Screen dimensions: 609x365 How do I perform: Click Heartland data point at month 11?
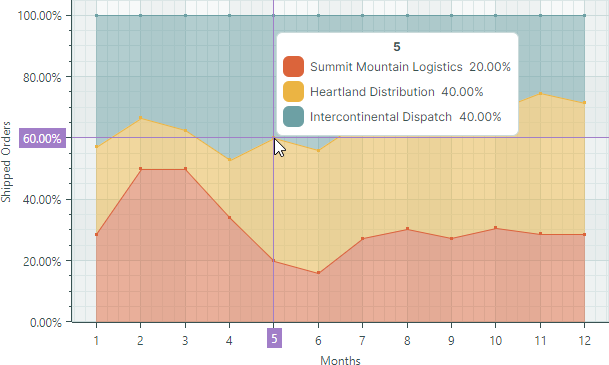540,94
